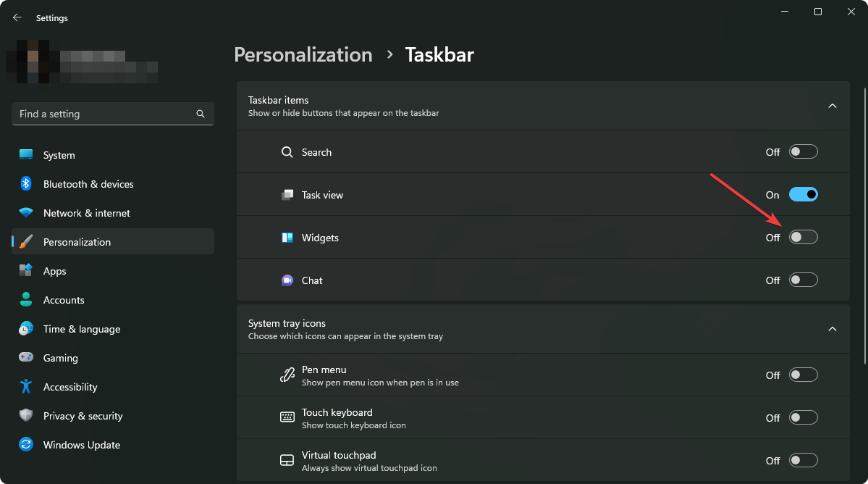Click the Widgets icon
Image resolution: width=868 pixels, height=484 pixels.
click(x=287, y=237)
